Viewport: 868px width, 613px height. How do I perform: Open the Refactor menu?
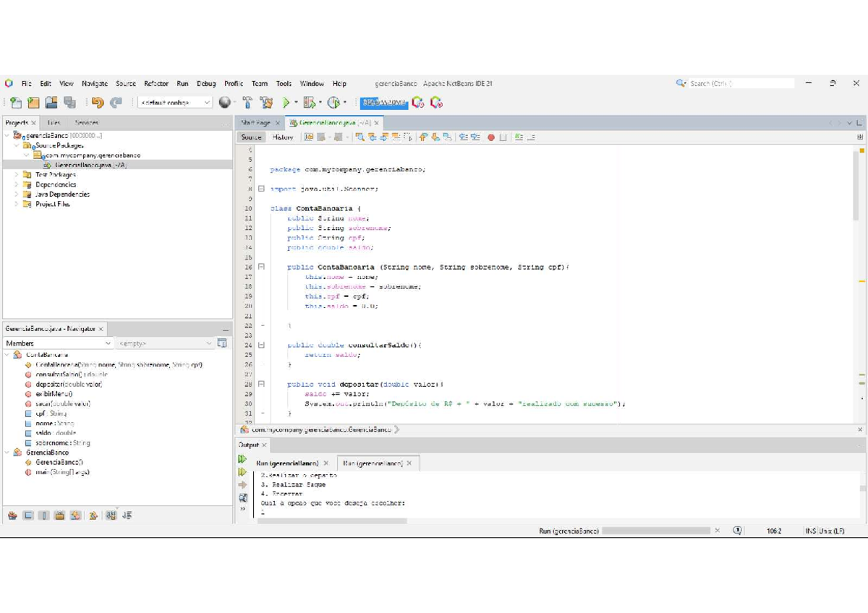coord(156,84)
